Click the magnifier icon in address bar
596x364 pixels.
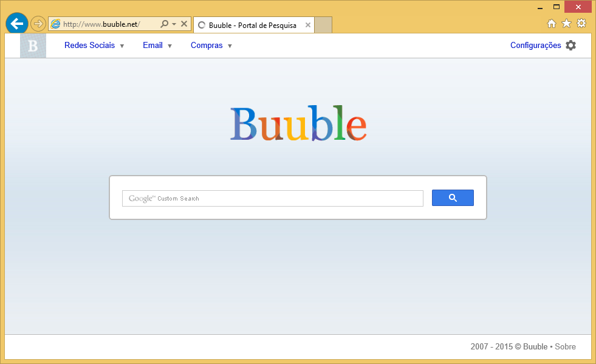click(x=164, y=24)
